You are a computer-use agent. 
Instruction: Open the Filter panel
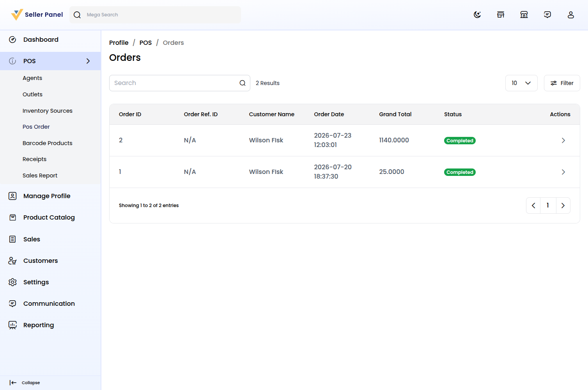(x=562, y=83)
